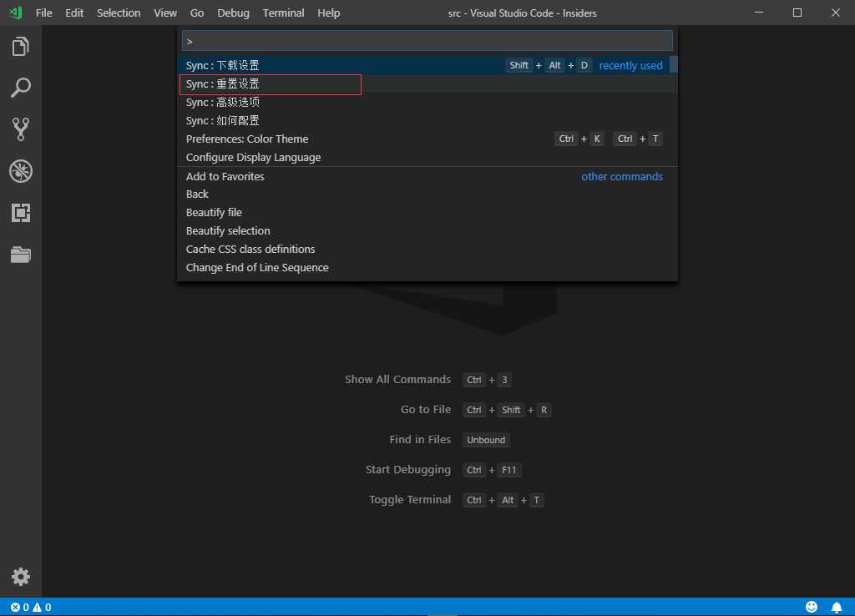Select Beautify selection command
Viewport: 855px width, 616px height.
(427, 231)
